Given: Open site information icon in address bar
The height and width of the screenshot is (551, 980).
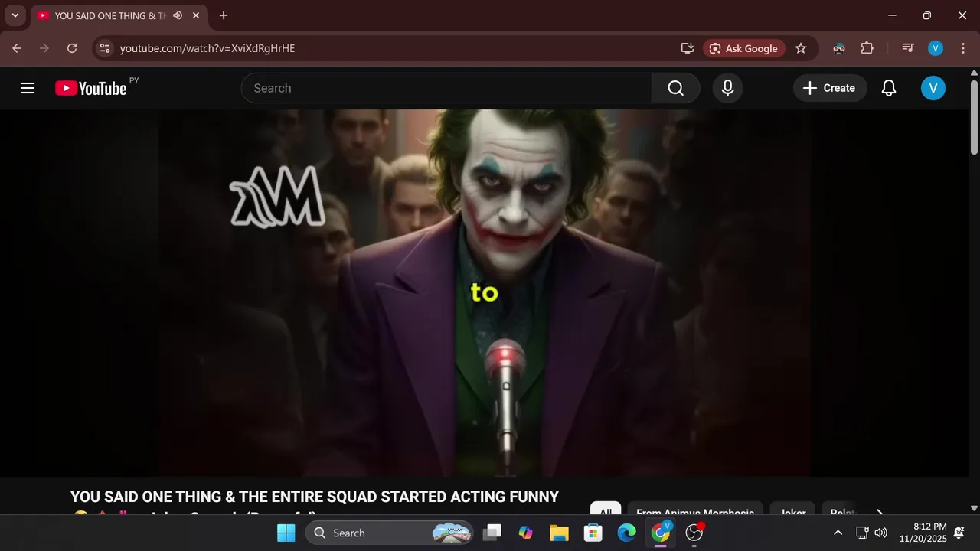Looking at the screenshot, I should coord(105,48).
